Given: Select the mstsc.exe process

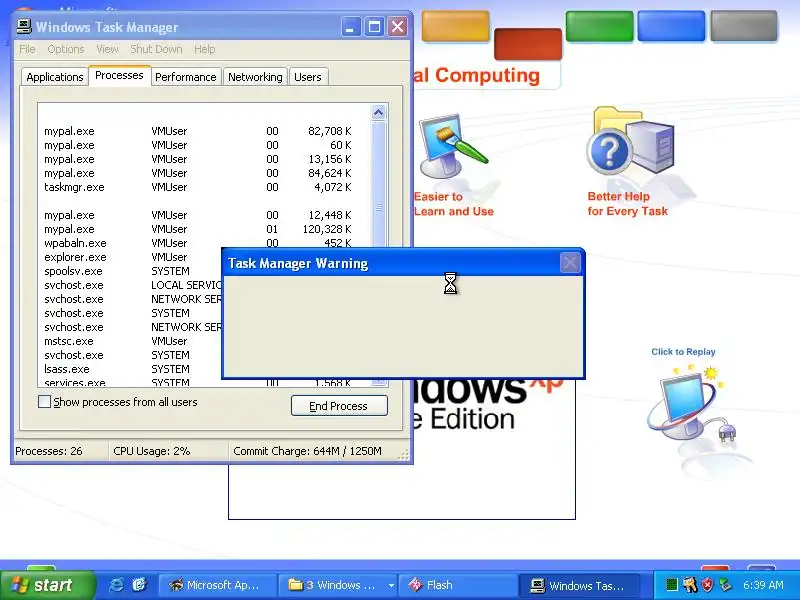Looking at the screenshot, I should [131, 341].
